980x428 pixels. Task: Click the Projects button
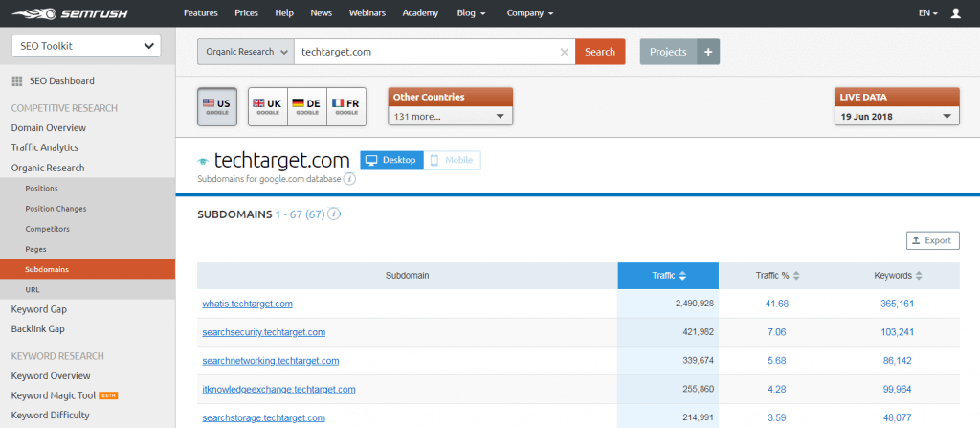coord(668,52)
